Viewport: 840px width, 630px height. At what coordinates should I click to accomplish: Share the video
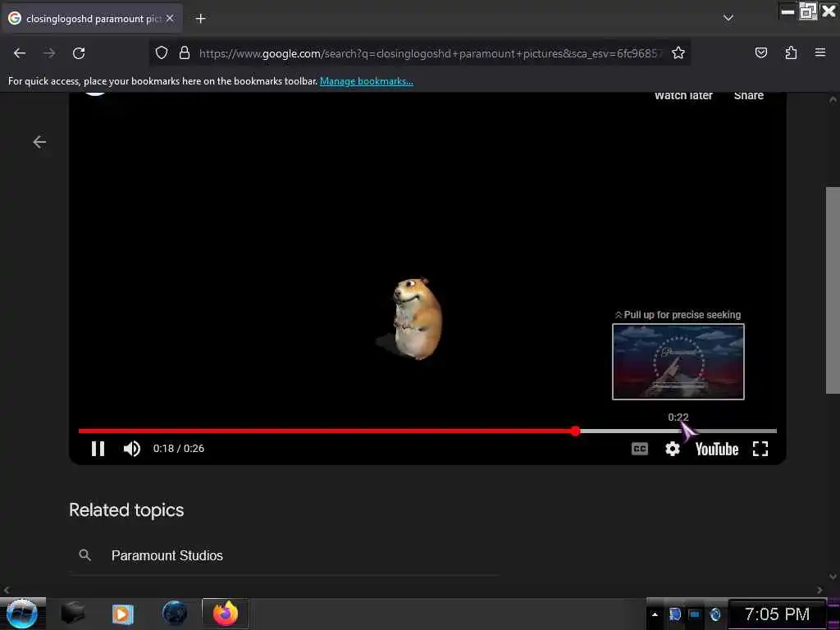click(748, 95)
